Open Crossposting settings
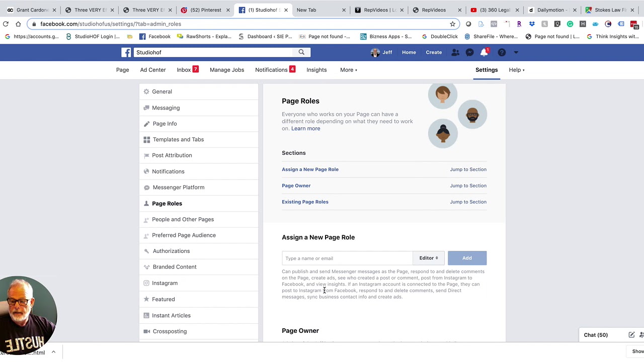The width and height of the screenshot is (644, 362). click(x=198, y=331)
